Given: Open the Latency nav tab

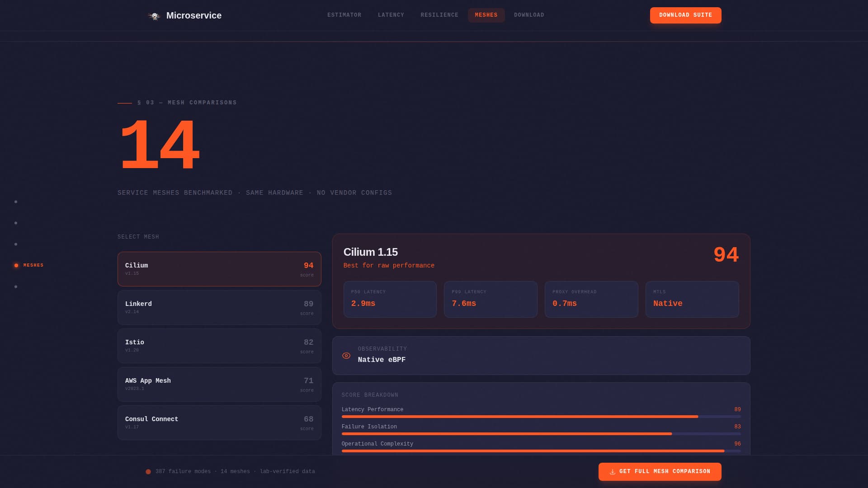Looking at the screenshot, I should (x=391, y=15).
